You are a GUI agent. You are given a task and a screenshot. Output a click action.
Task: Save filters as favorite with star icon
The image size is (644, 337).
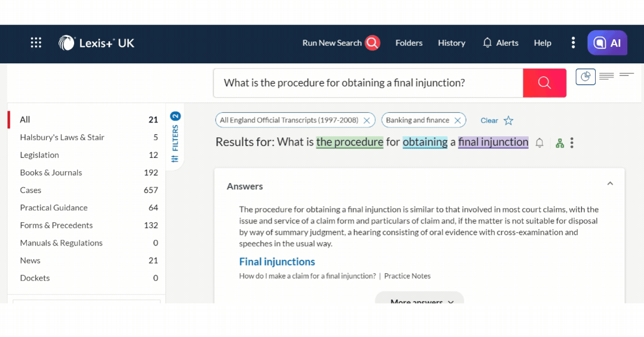(x=508, y=121)
